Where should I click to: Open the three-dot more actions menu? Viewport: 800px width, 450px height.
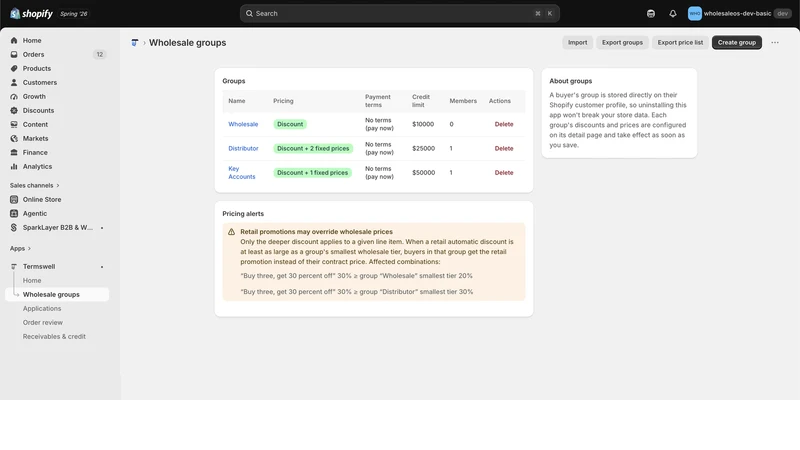pos(774,42)
